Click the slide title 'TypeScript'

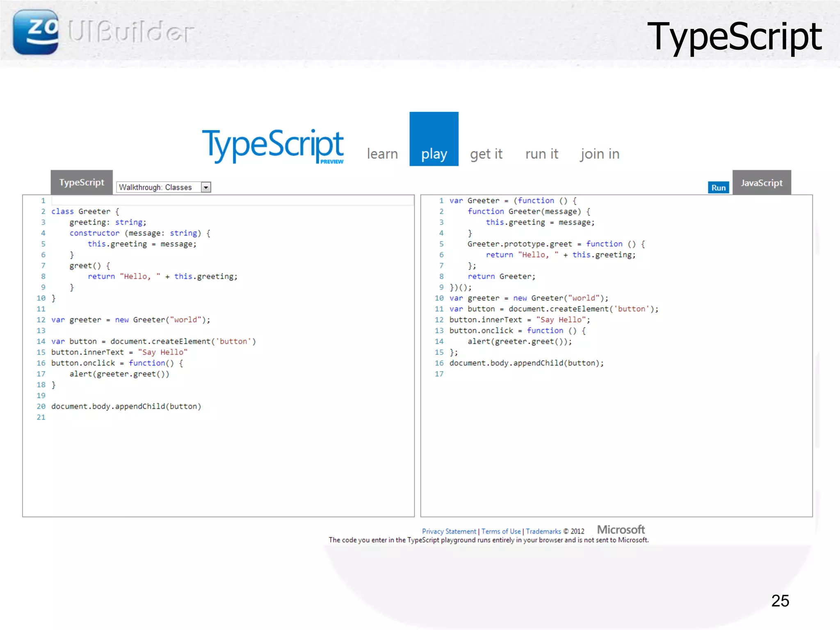pyautogui.click(x=734, y=37)
